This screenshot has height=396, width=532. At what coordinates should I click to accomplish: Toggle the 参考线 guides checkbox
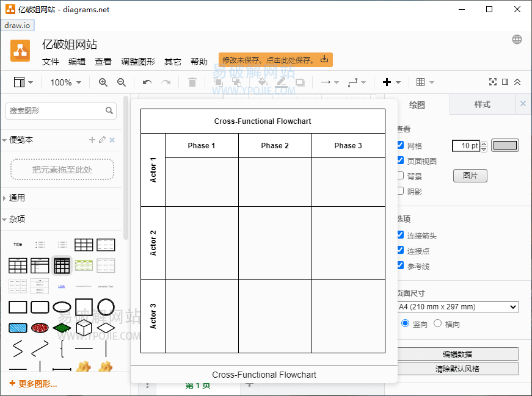coord(400,265)
